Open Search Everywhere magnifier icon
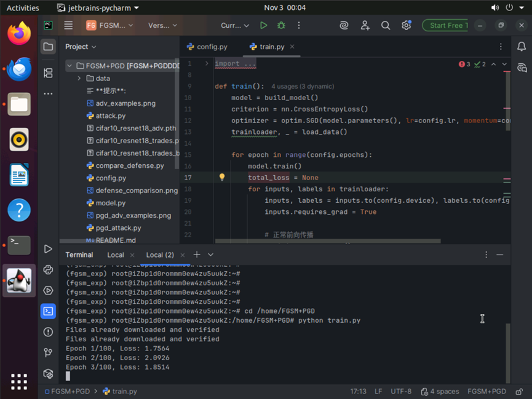 tap(386, 25)
